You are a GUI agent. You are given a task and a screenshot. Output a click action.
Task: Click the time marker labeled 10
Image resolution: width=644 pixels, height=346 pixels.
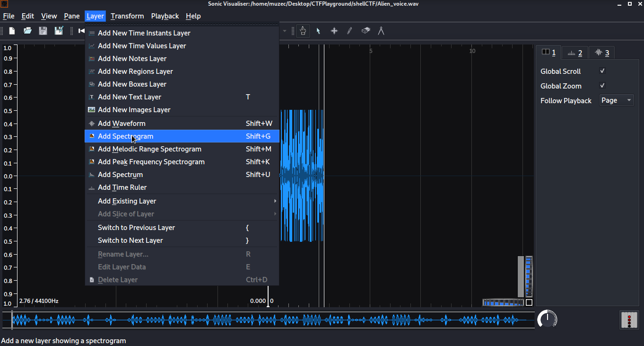coord(472,51)
